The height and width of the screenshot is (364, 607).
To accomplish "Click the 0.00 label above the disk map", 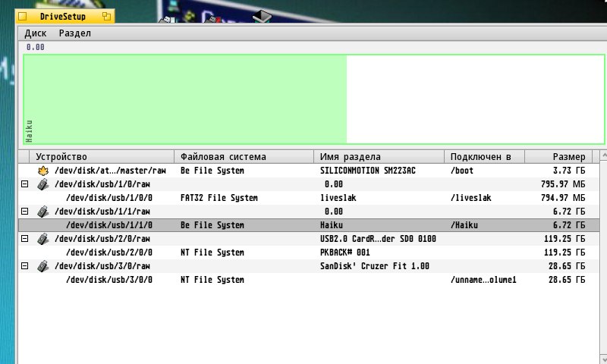I will [35, 47].
